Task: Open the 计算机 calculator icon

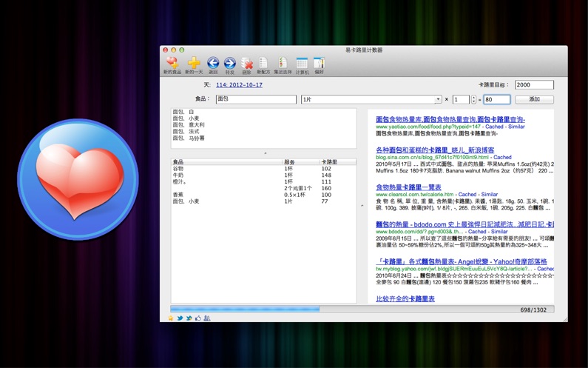Action: (302, 64)
